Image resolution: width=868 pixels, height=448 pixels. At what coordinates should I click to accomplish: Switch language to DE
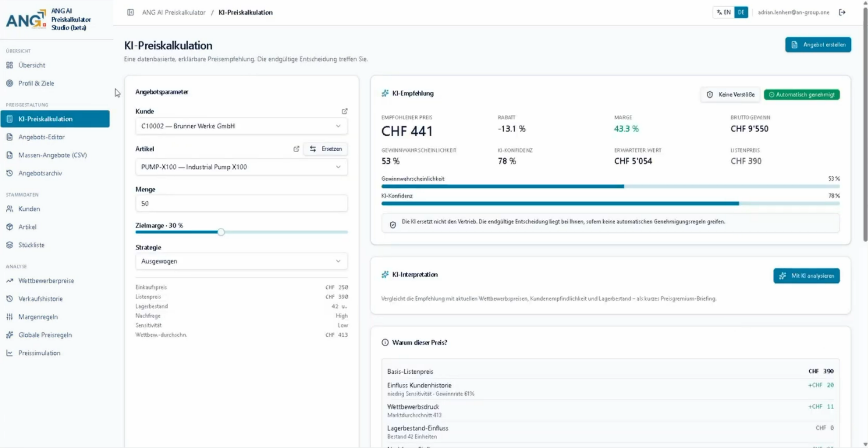pyautogui.click(x=741, y=12)
